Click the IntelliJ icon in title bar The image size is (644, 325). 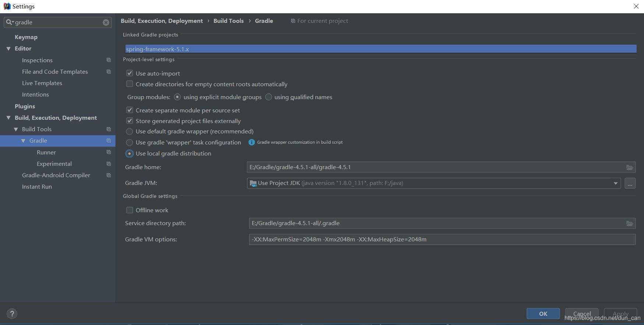click(7, 6)
